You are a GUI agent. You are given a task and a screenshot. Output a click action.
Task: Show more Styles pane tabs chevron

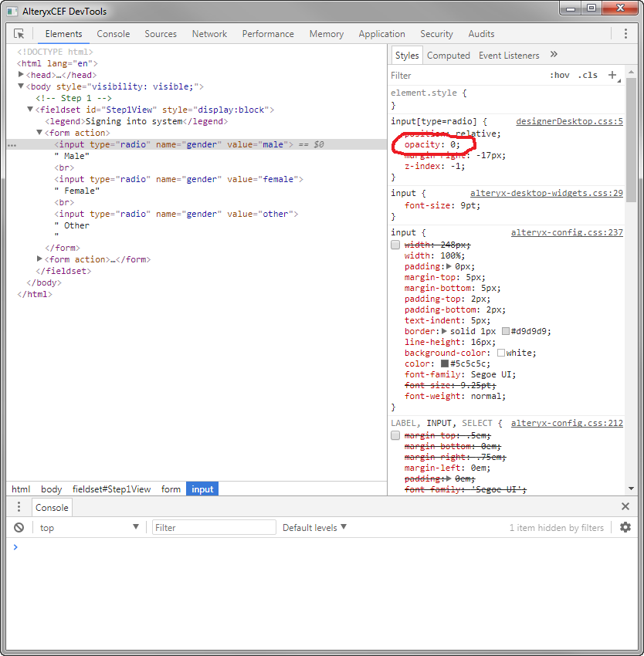tap(554, 54)
